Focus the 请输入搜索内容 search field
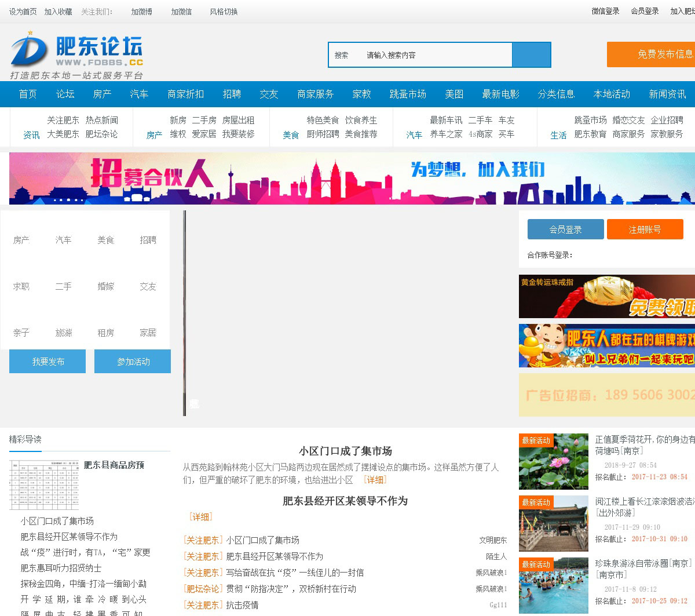 434,55
